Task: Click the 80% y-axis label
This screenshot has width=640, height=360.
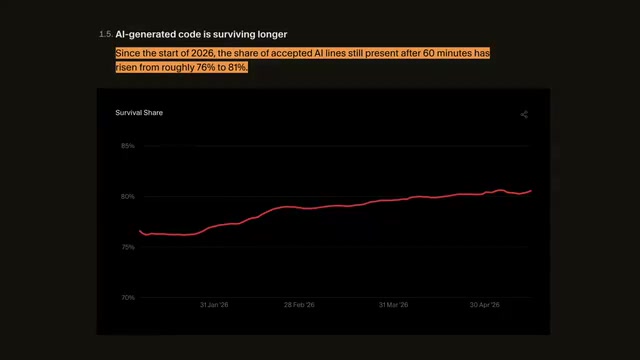Action: point(128,196)
